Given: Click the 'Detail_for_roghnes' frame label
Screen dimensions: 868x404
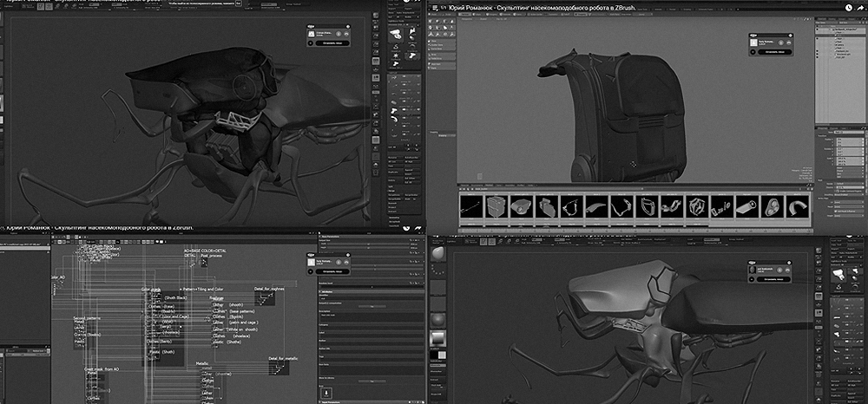Looking at the screenshot, I should (269, 289).
